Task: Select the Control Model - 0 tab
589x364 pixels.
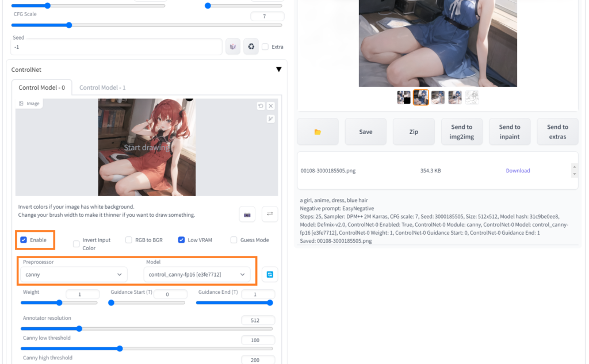Action: click(x=41, y=87)
